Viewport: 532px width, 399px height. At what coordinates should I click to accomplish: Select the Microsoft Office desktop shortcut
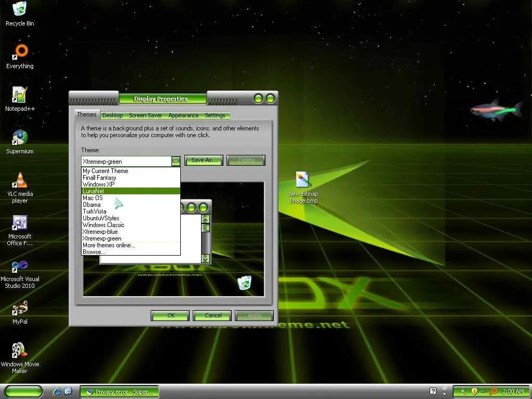[20, 230]
